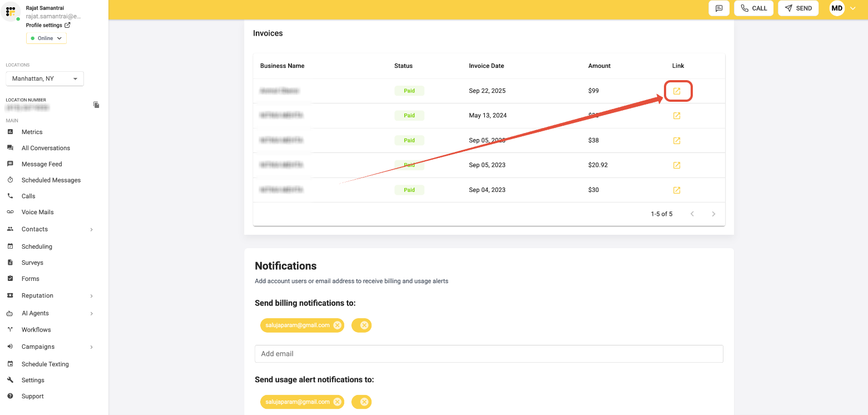Expand the Reputation submenu
Screen dimensions: 868x415
(91, 296)
